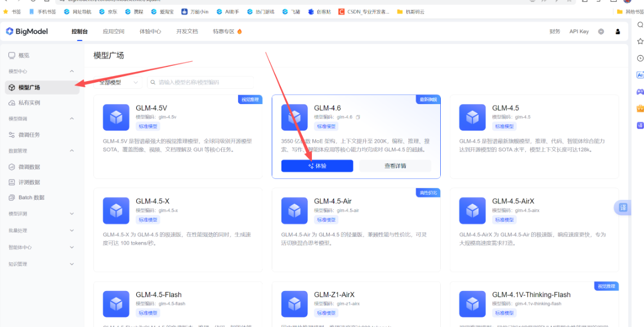The image size is (644, 327).
Task: Click 查看详情 on the GLM-4.6 card
Action: tap(395, 166)
